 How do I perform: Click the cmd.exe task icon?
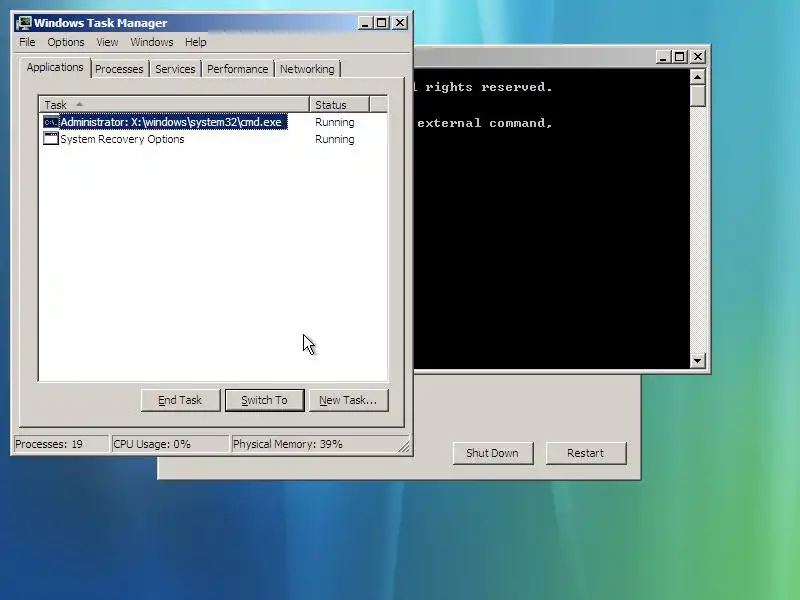51,122
